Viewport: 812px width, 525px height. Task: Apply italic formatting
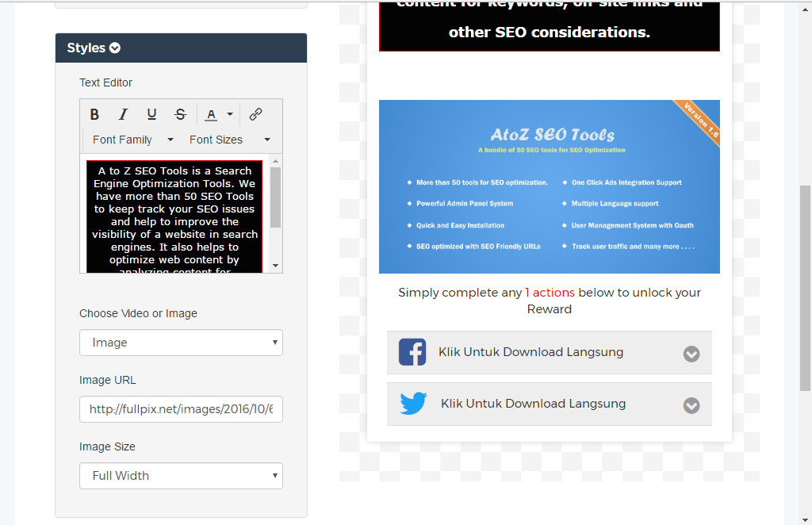click(123, 114)
